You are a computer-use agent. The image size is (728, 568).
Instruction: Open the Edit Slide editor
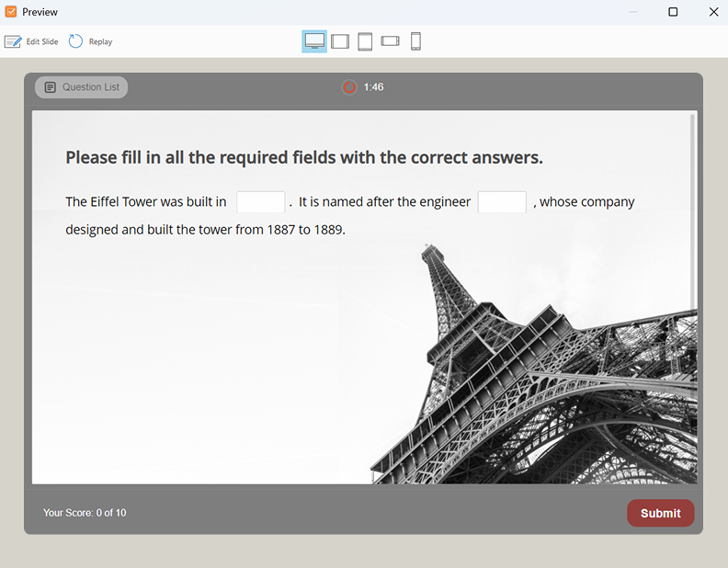click(31, 41)
